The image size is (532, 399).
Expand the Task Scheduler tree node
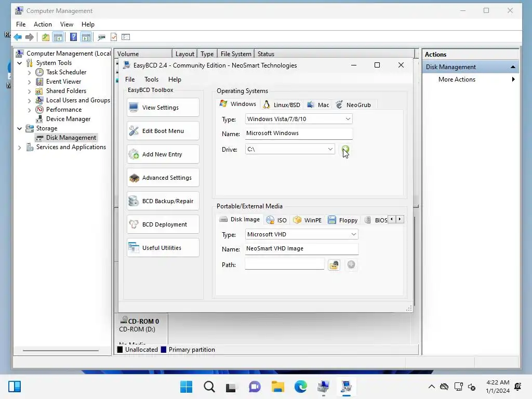[x=29, y=73]
